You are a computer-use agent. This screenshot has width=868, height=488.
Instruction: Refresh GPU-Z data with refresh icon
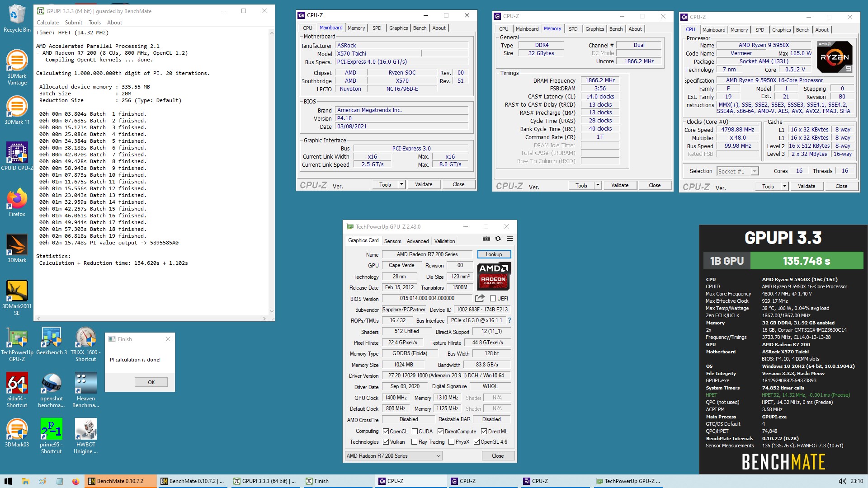click(498, 239)
